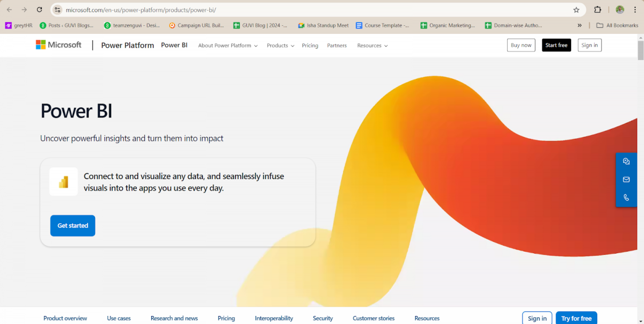
Task: Open the Campaign URL Builder bookmark
Action: pos(196,25)
